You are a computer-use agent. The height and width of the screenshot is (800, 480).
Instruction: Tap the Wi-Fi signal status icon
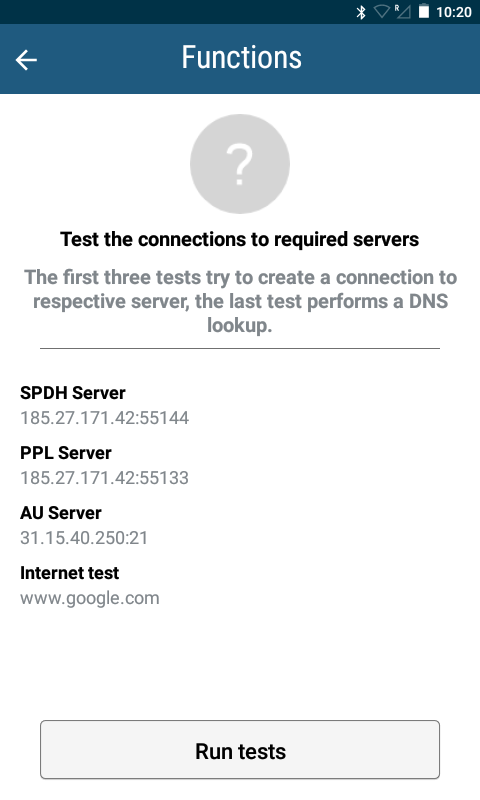tap(382, 12)
